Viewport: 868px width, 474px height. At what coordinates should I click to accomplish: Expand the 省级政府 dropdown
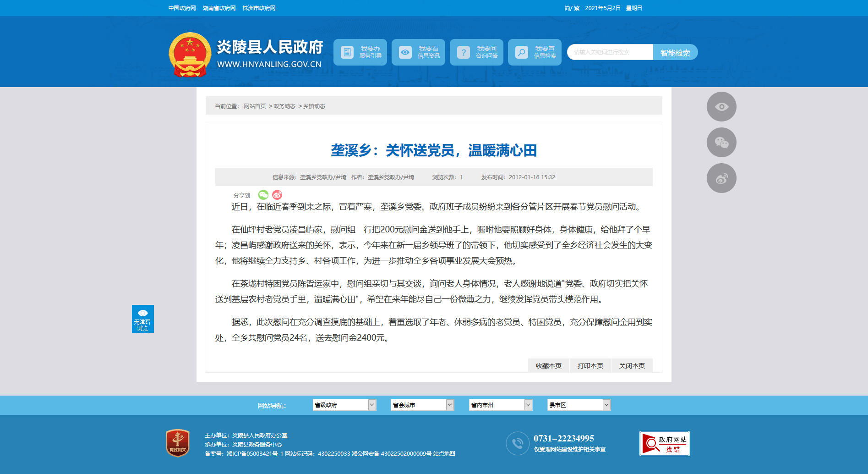(344, 405)
